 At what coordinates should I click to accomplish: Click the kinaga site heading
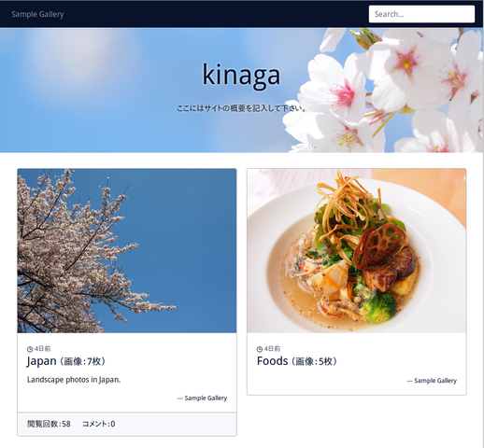(x=241, y=75)
